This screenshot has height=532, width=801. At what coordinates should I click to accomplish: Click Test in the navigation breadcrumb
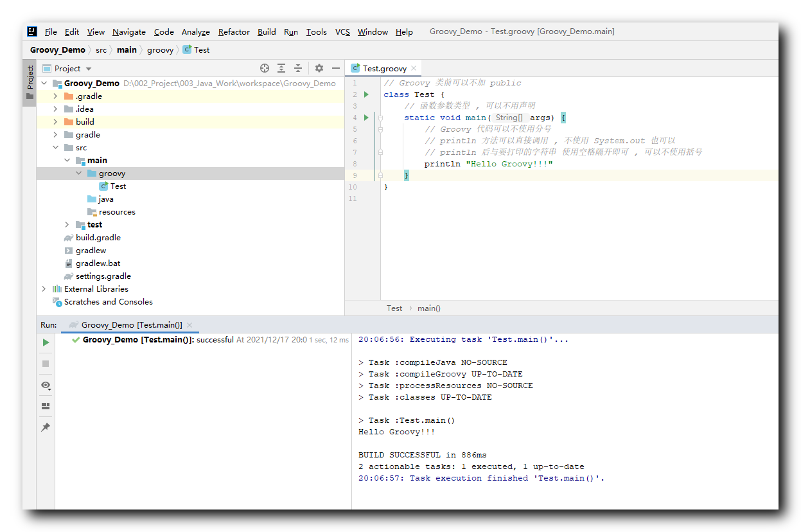(196, 49)
